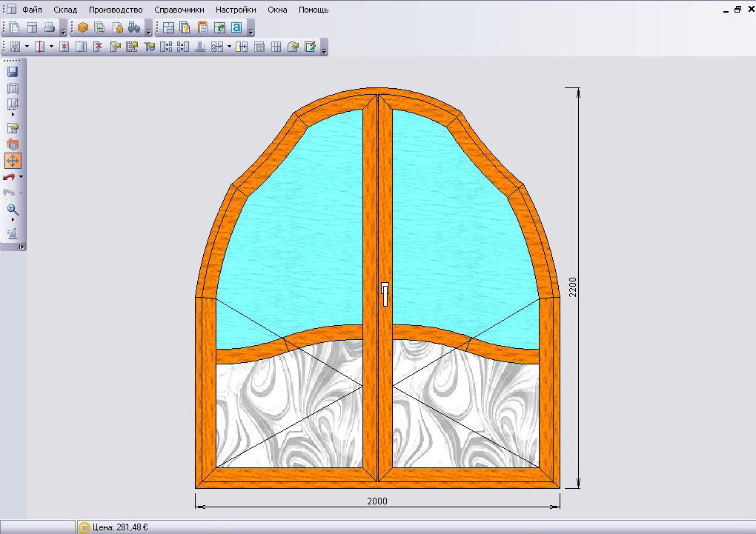The height and width of the screenshot is (534, 756).
Task: Open the Производство menu
Action: coord(116,10)
